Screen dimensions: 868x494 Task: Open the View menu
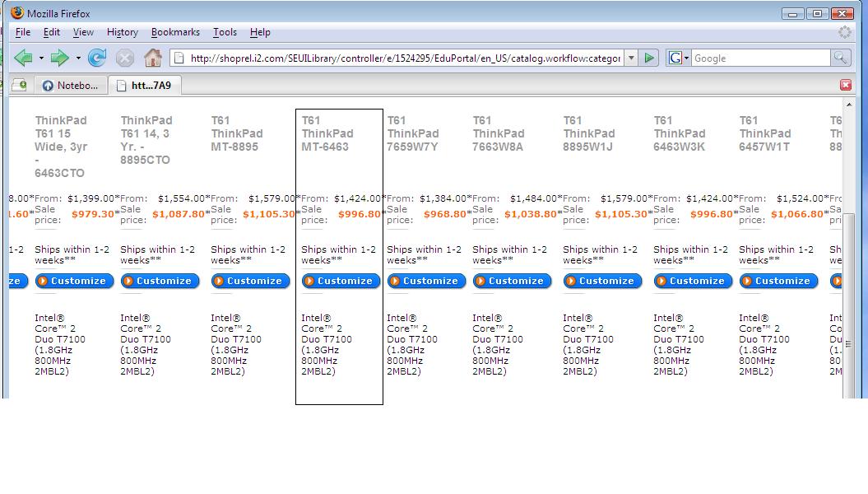coord(83,32)
